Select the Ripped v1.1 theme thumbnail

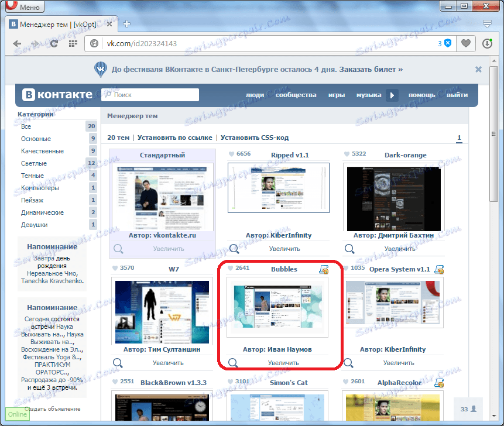(x=279, y=188)
